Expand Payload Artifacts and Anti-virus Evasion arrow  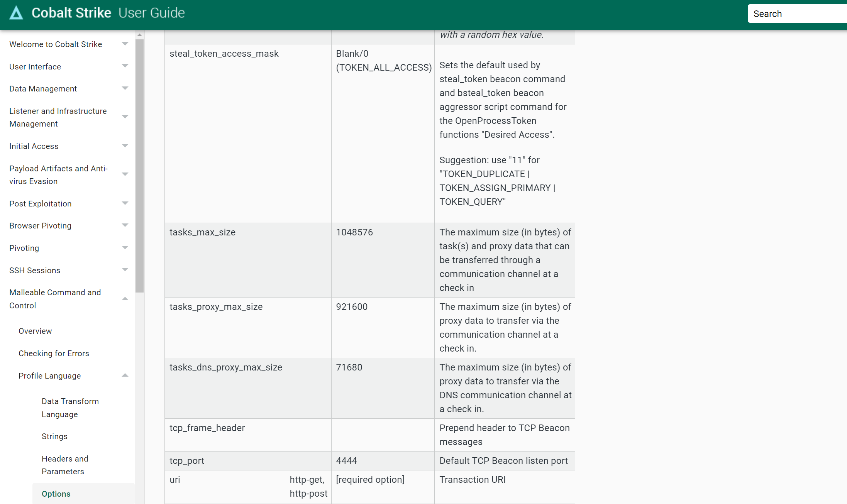[125, 174]
